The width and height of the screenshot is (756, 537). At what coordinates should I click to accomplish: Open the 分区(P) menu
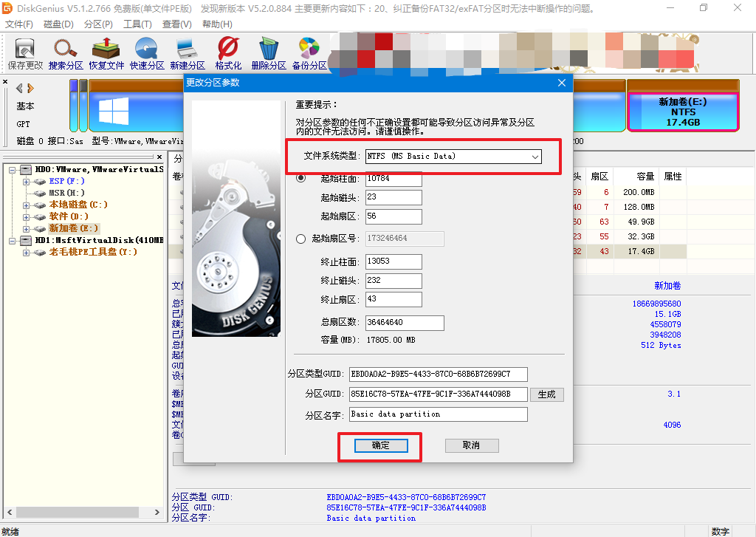[x=98, y=24]
